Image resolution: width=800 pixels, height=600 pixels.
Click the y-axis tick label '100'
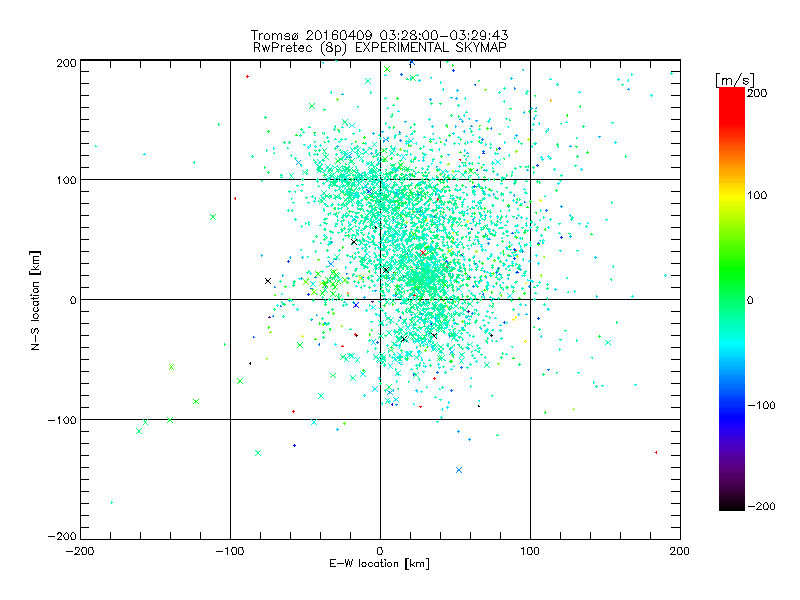66,180
